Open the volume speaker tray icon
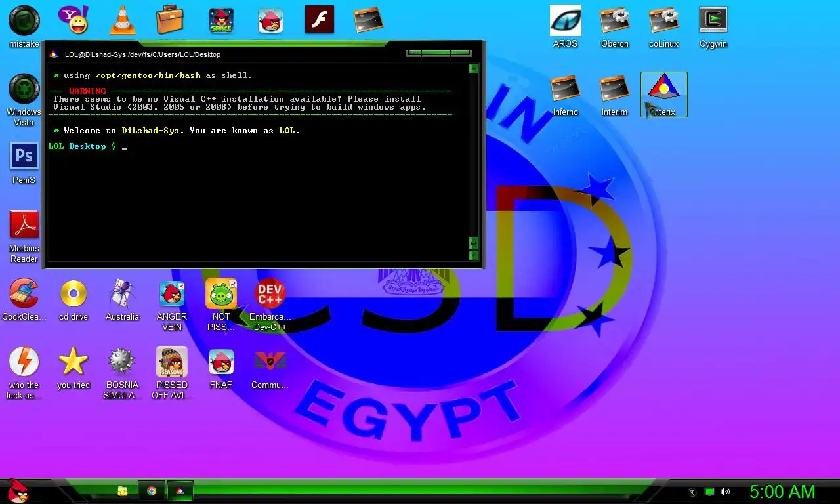 [x=725, y=492]
